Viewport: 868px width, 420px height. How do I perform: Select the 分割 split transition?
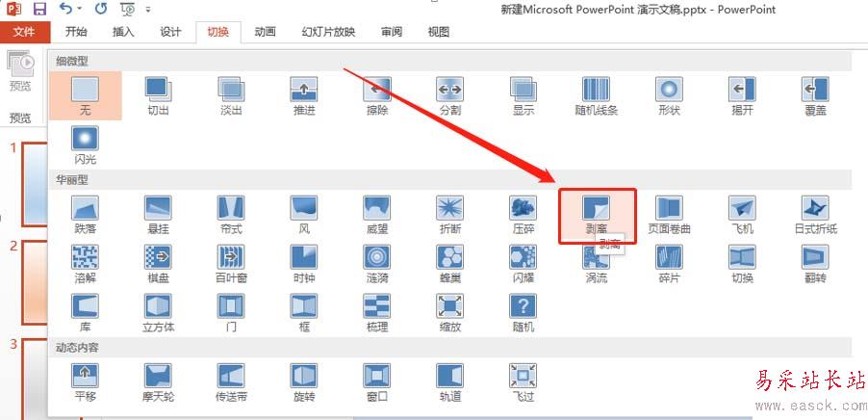pyautogui.click(x=450, y=95)
